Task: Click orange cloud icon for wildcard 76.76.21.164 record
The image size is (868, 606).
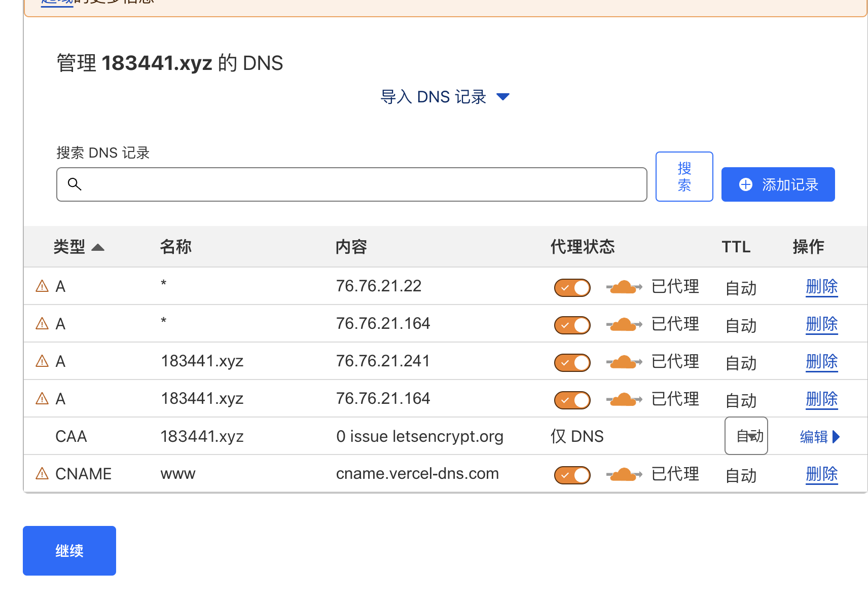Action: pos(624,325)
